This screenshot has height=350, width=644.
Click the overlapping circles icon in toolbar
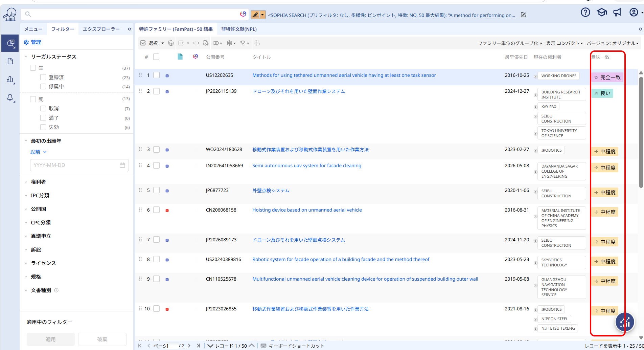216,43
